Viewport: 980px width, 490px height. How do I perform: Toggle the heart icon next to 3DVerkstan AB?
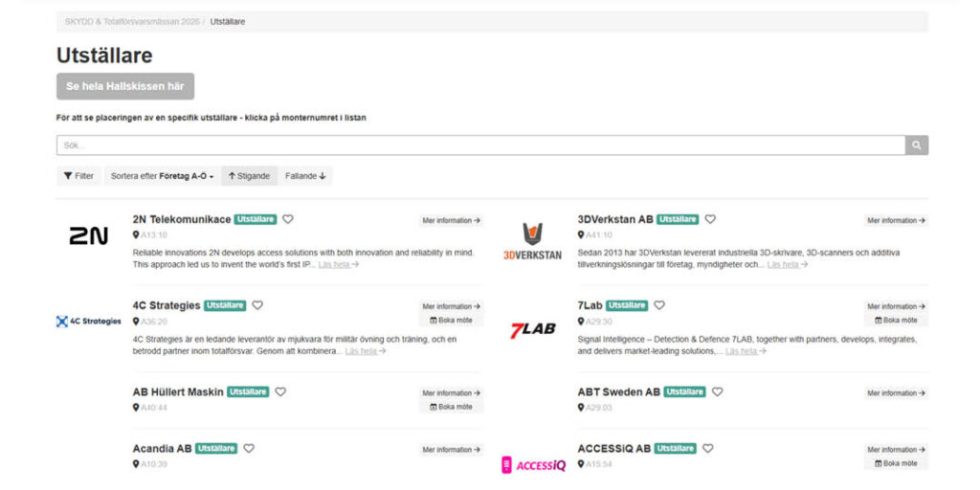pyautogui.click(x=710, y=219)
